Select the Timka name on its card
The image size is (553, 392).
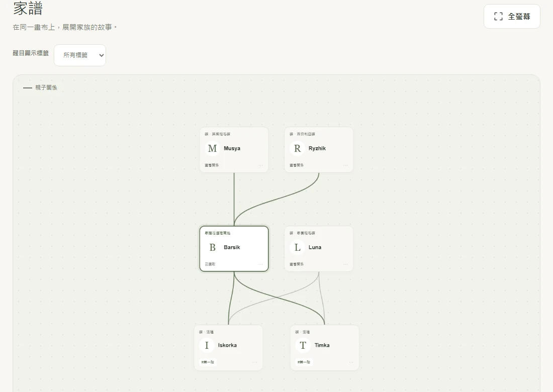(322, 345)
